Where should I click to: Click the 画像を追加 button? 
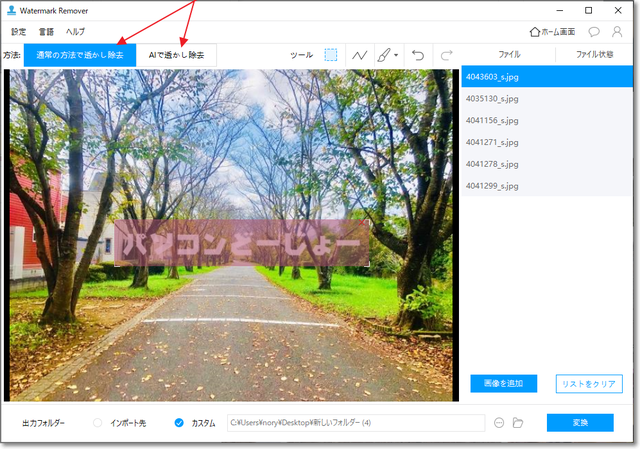click(x=504, y=384)
